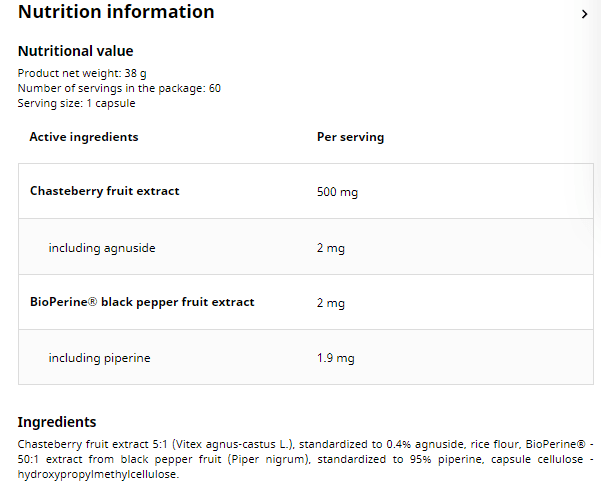Select BioPerine black pepper fruit extract label

click(x=142, y=302)
